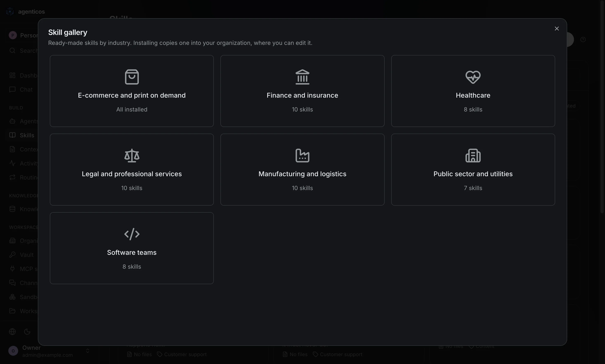Toggle the theme with the moon icon
Screen dimensions: 605x364
(x=27, y=332)
